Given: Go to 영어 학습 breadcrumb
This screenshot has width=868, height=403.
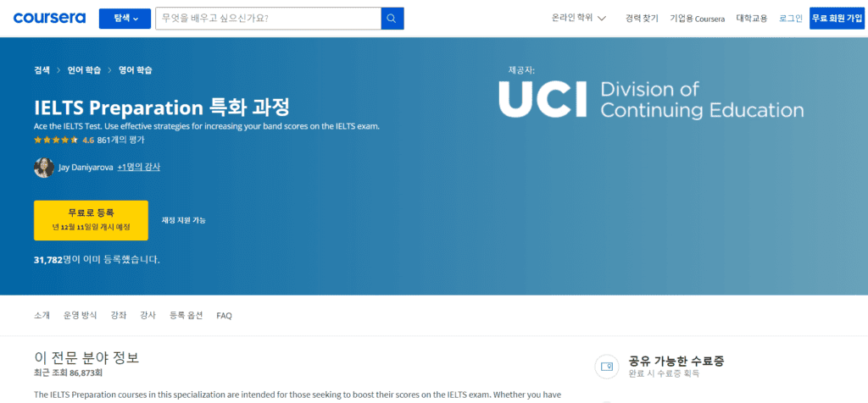Looking at the screenshot, I should tap(136, 70).
